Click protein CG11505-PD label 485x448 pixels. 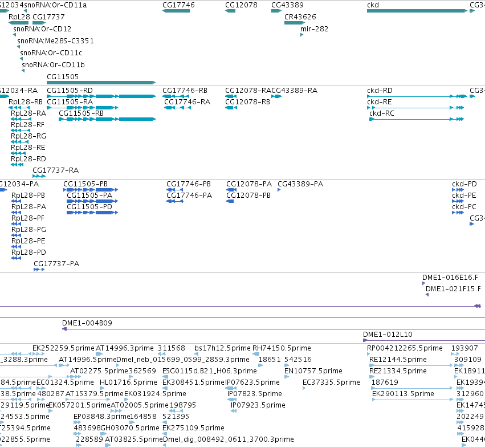click(89, 207)
